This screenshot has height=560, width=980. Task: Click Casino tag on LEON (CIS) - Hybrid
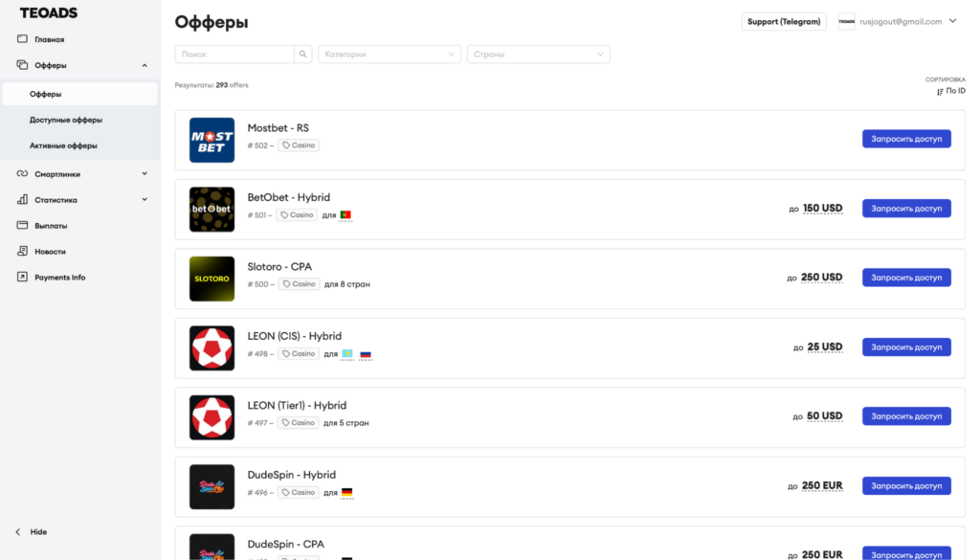coord(299,354)
